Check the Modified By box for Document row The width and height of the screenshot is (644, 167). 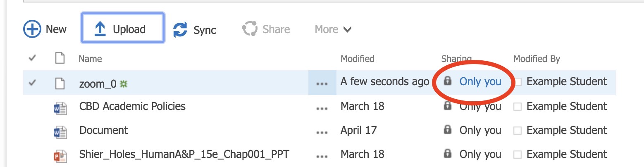[517, 131]
